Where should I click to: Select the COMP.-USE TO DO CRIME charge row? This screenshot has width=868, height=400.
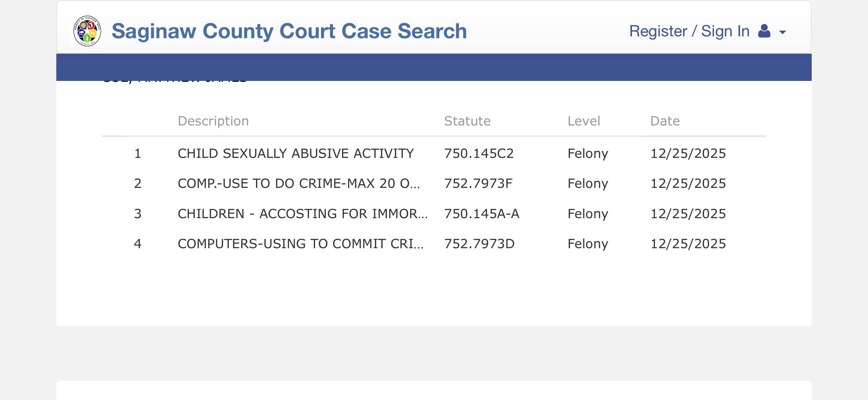pos(298,183)
